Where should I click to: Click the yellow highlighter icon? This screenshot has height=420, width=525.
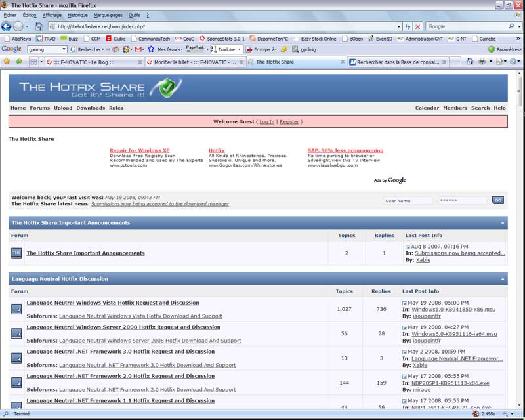coord(284,49)
